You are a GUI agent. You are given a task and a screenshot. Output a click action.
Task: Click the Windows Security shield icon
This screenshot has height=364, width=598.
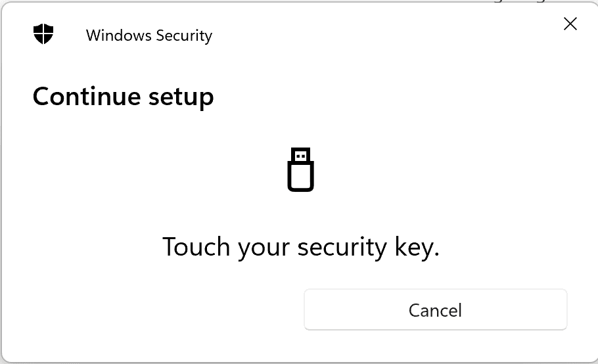coord(43,34)
